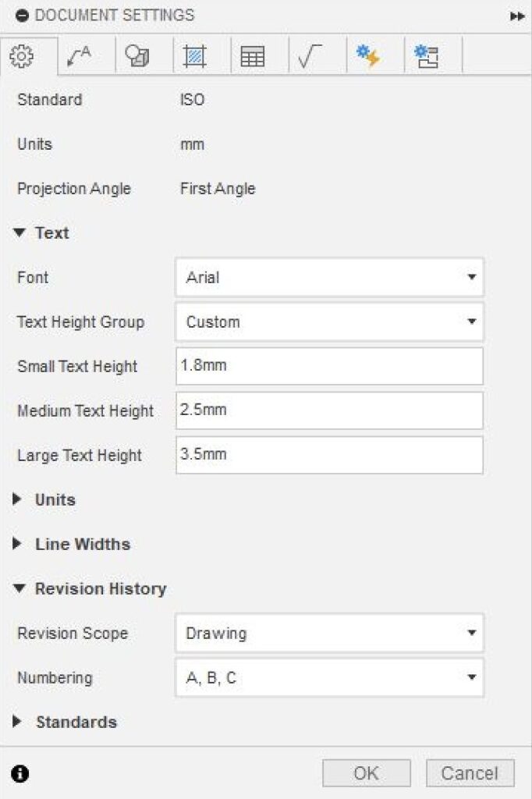
Task: Open the Numbering dropdown showing A, B, C
Action: point(329,677)
